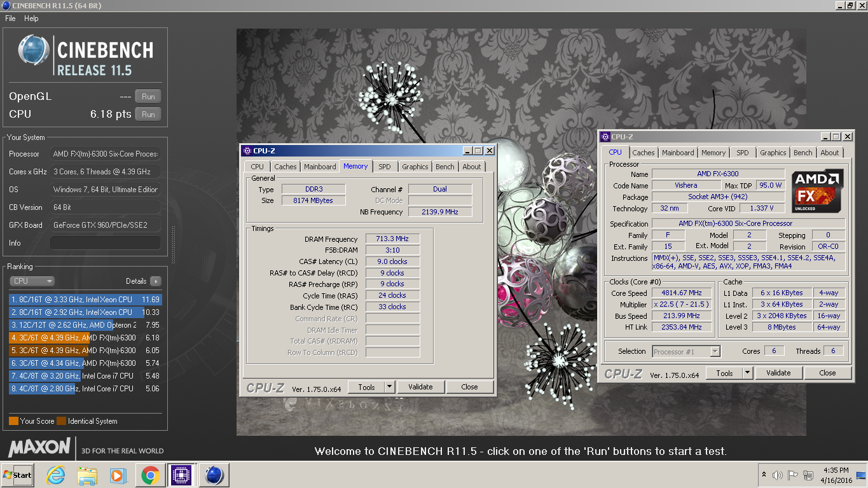Run the OpenGL benchmark
Screen dimensions: 868x488
coord(148,97)
